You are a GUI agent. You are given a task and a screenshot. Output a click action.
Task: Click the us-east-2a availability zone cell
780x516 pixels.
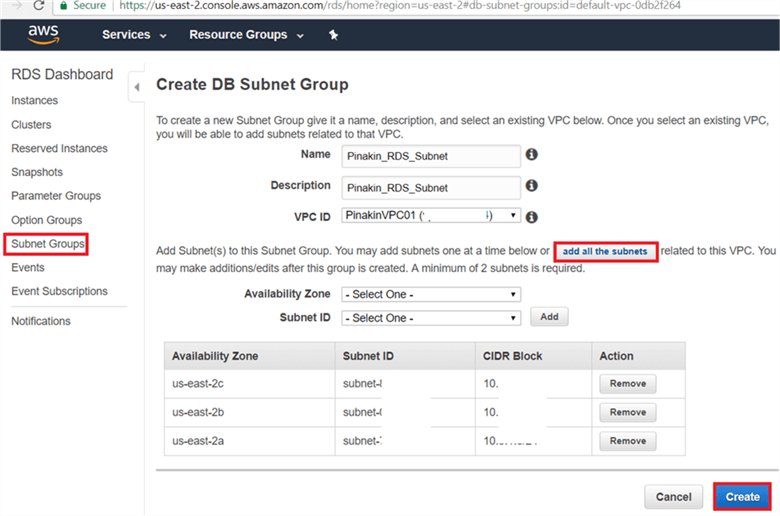click(x=249, y=441)
